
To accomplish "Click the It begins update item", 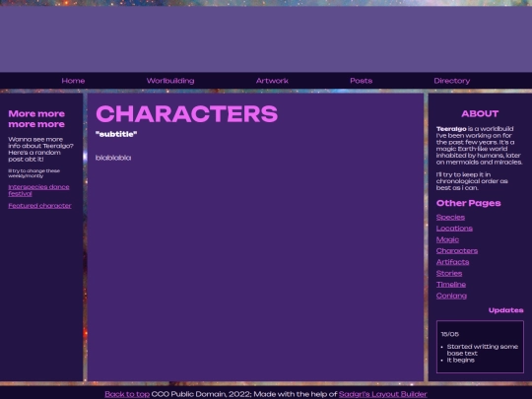I will point(460,360).
